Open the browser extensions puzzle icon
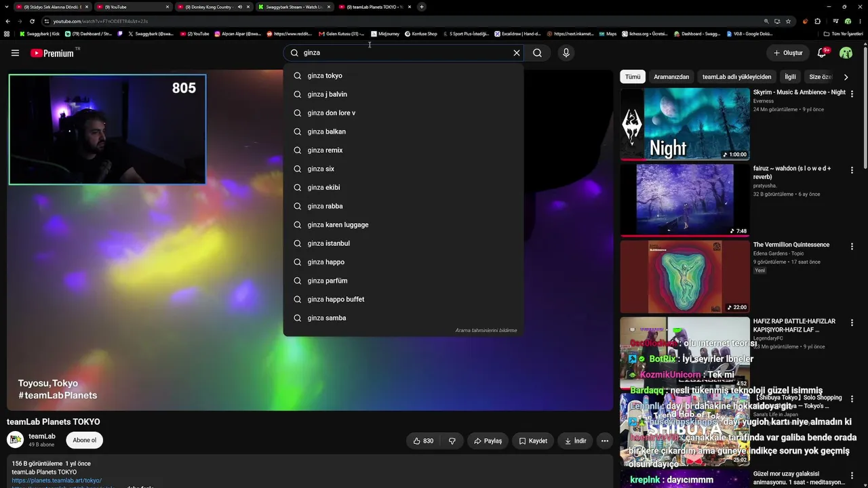868x488 pixels. point(818,21)
